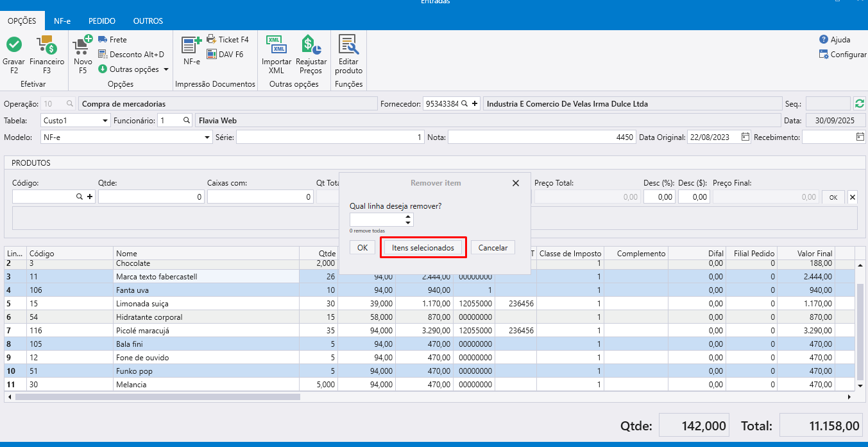Click Cancelar in the Remover item dialog
The width and height of the screenshot is (868, 447).
[x=493, y=248]
